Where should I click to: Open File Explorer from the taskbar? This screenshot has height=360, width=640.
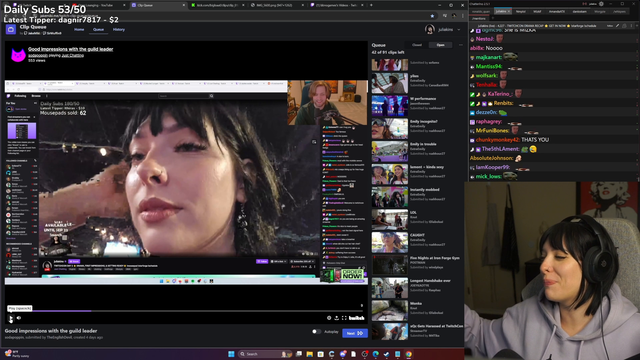click(x=310, y=354)
